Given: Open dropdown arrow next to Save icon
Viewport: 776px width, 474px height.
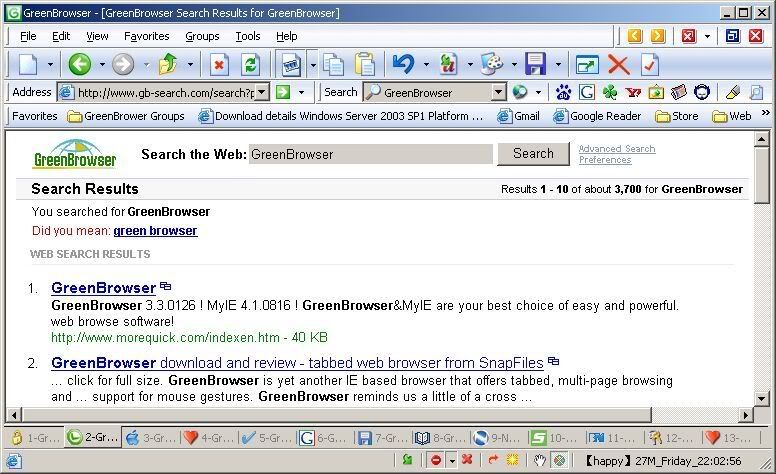Looking at the screenshot, I should 557,65.
